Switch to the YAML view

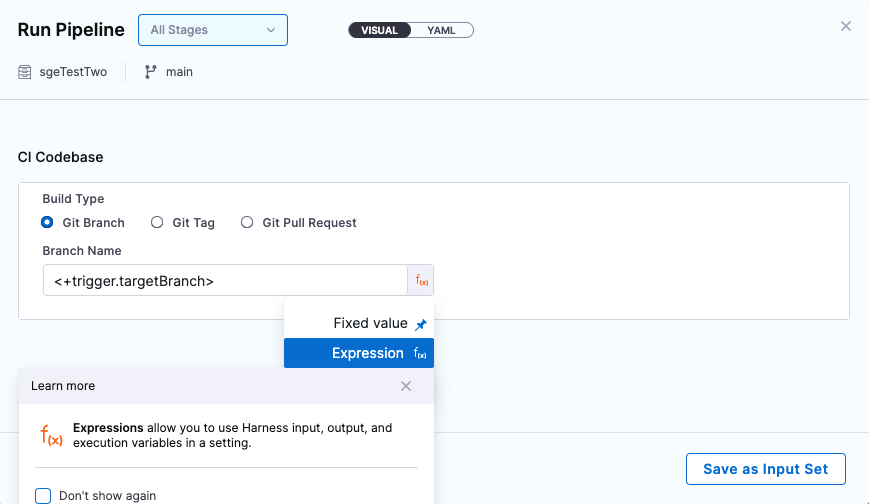[441, 30]
